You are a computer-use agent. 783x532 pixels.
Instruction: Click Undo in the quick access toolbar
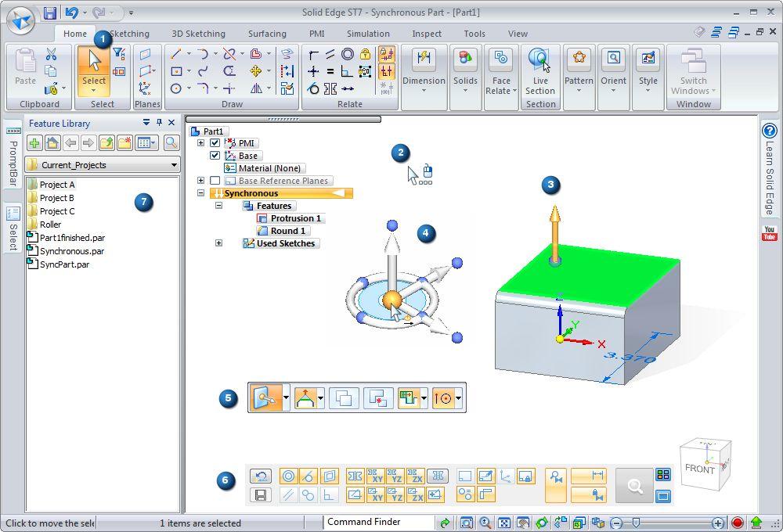point(72,13)
